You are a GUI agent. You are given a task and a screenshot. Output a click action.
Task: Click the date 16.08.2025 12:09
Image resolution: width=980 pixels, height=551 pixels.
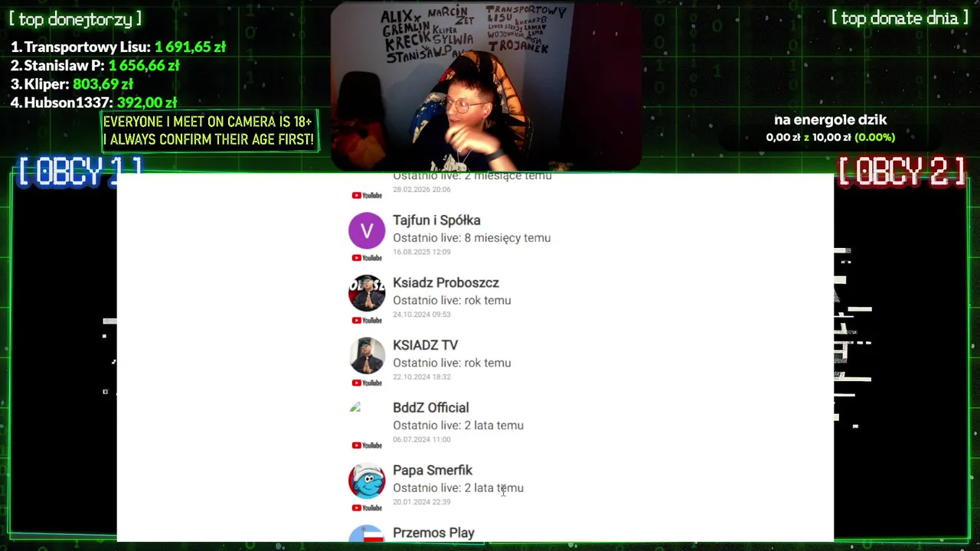(x=422, y=252)
